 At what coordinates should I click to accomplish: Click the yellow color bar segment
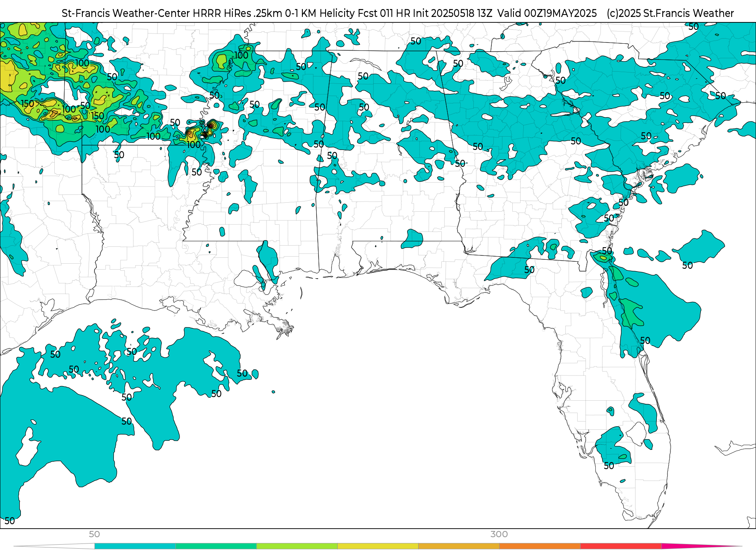[x=378, y=546]
